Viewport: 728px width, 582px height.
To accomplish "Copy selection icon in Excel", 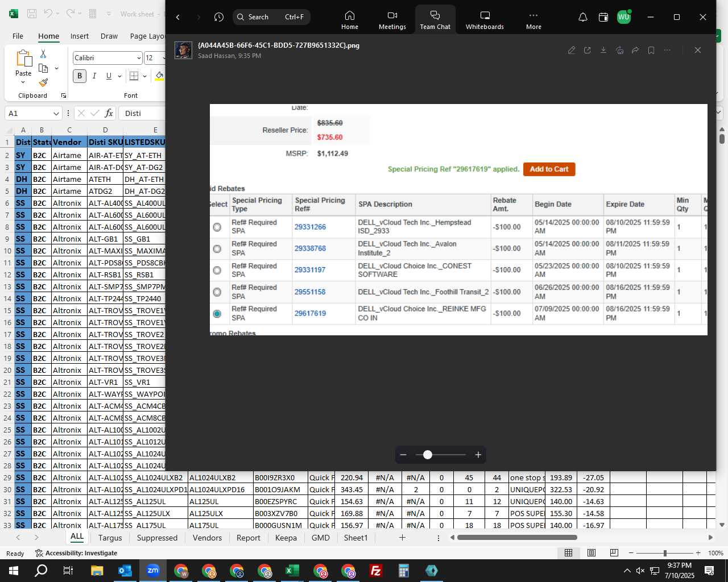I will point(43,68).
